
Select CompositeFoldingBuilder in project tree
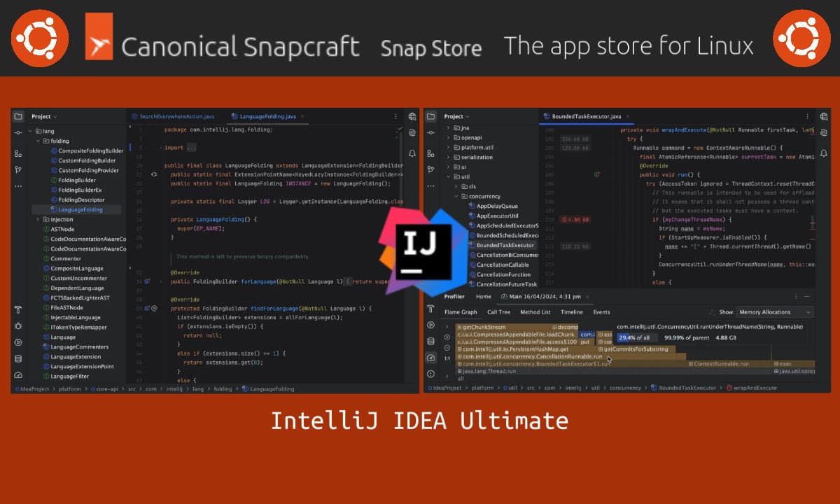click(x=86, y=150)
